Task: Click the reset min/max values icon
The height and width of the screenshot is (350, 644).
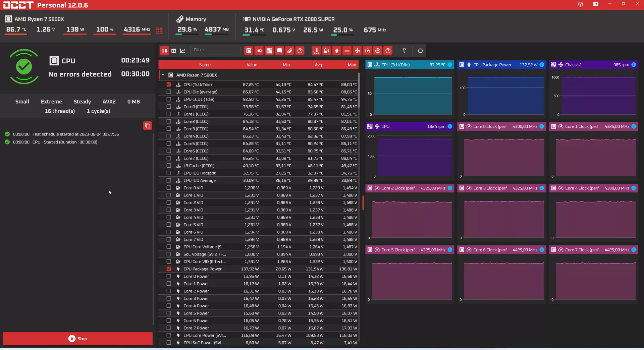Action: click(420, 51)
